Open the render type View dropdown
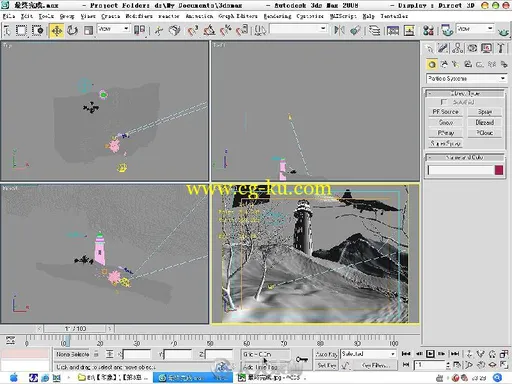Screen dimensions: 512x384 point(475,29)
